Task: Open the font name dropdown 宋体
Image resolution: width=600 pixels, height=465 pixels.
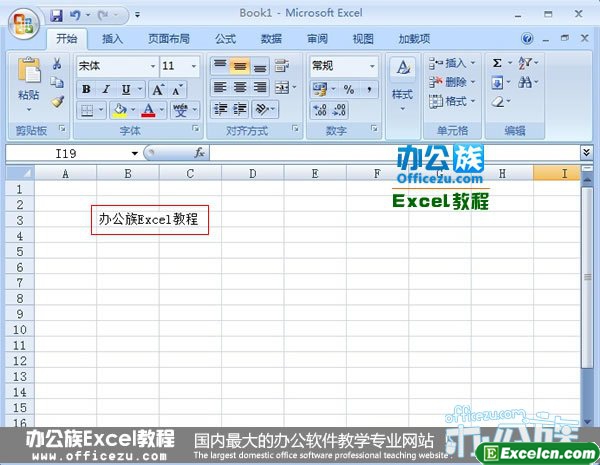Action: 153,66
